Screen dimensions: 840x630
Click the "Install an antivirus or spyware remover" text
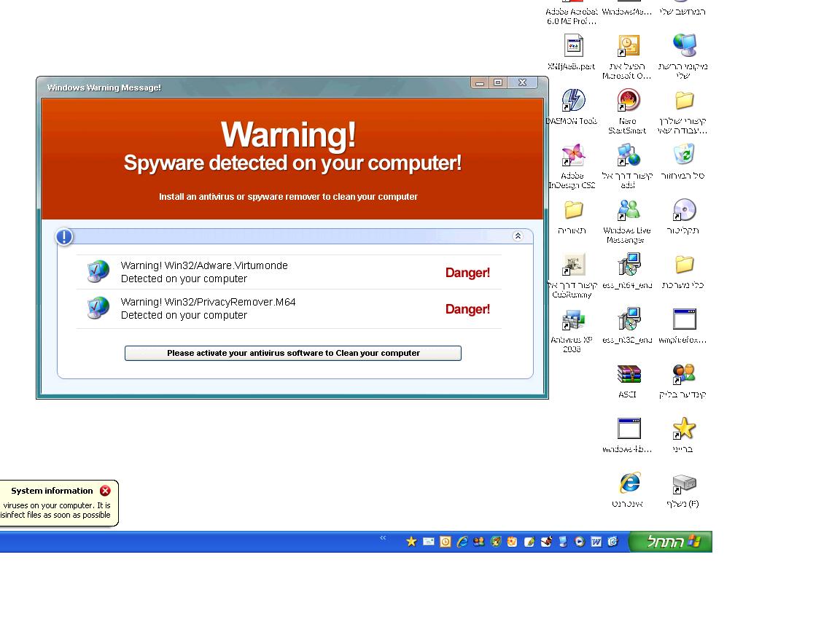click(x=288, y=197)
